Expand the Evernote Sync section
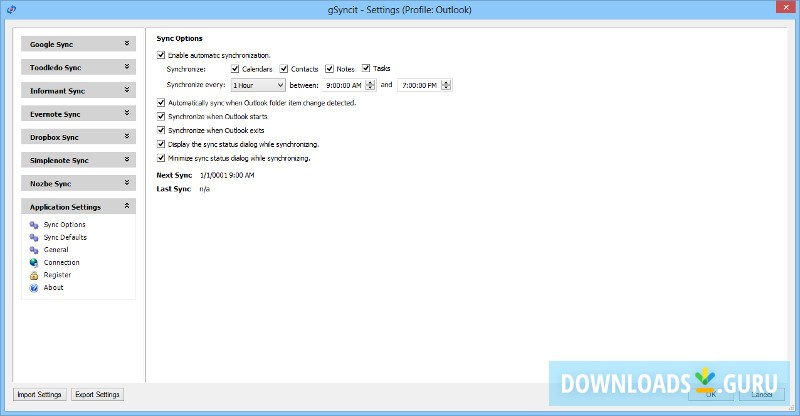 pos(79,113)
